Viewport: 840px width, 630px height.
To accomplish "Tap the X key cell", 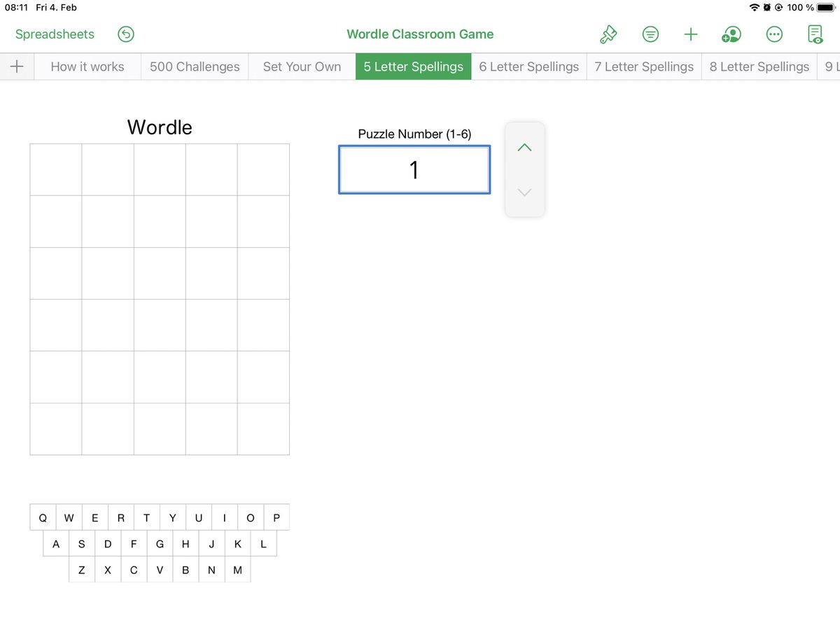I will [x=108, y=570].
